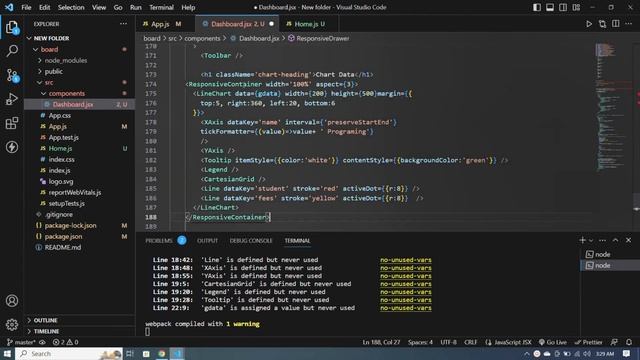Click the Run Code play icon
This screenshot has height=360, width=640.
[x=589, y=24]
